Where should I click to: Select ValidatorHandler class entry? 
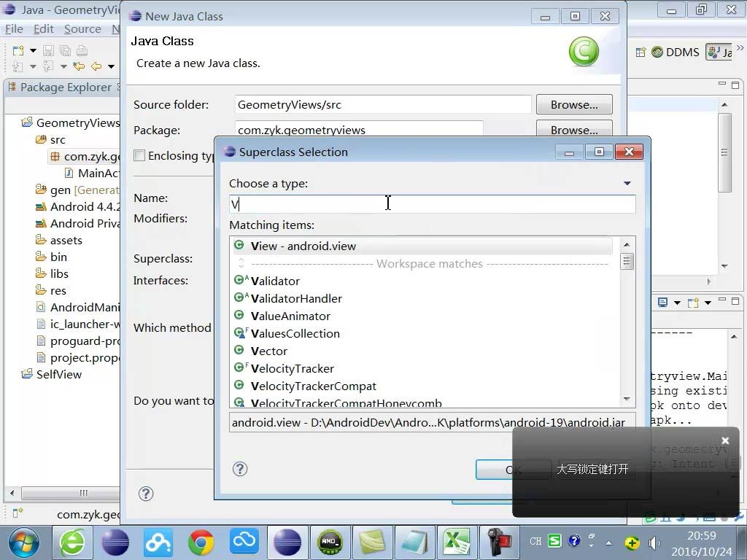296,298
